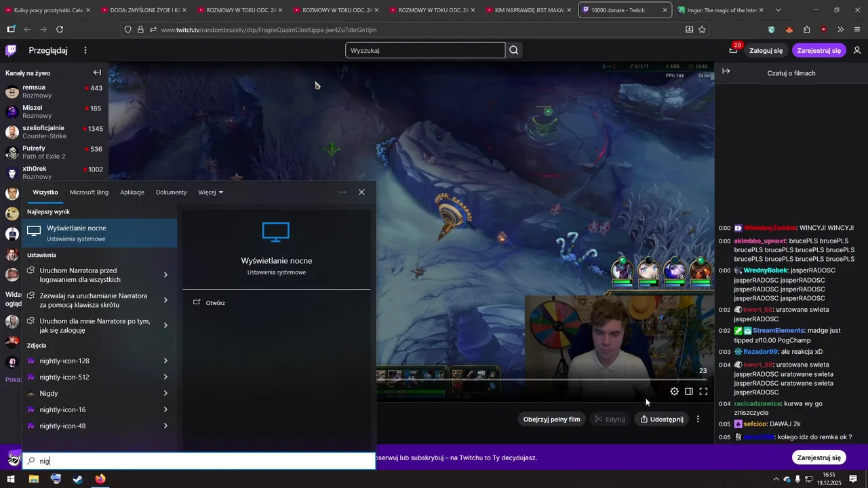The image size is (868, 488).
Task: Select the Aplikacje search tab
Action: [132, 192]
